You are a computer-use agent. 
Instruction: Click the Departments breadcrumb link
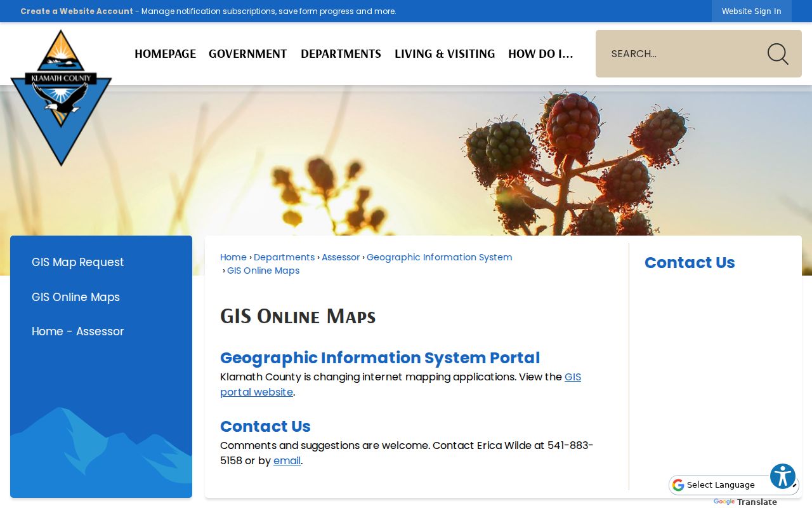(x=284, y=257)
